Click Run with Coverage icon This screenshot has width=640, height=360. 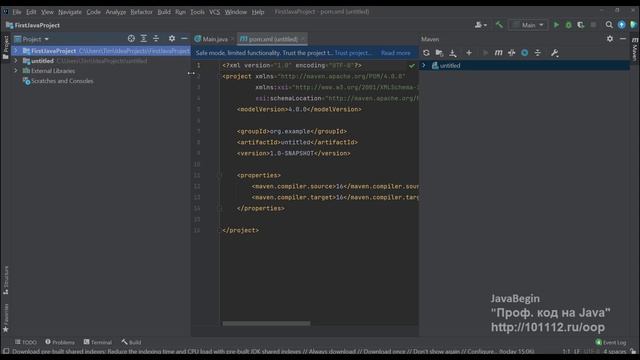click(580, 25)
